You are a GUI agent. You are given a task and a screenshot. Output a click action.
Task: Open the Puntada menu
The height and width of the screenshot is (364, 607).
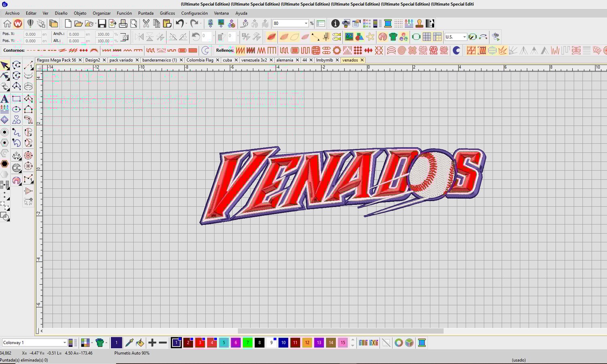[146, 13]
